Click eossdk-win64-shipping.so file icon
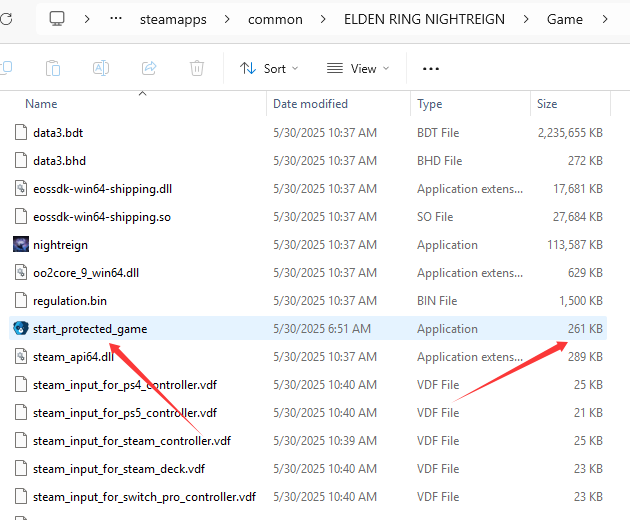This screenshot has height=520, width=630. coord(21,216)
